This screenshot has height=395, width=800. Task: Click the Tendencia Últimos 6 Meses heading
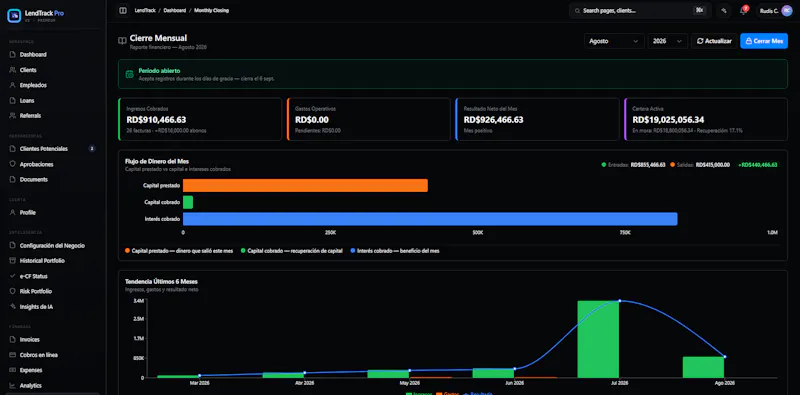click(x=161, y=281)
